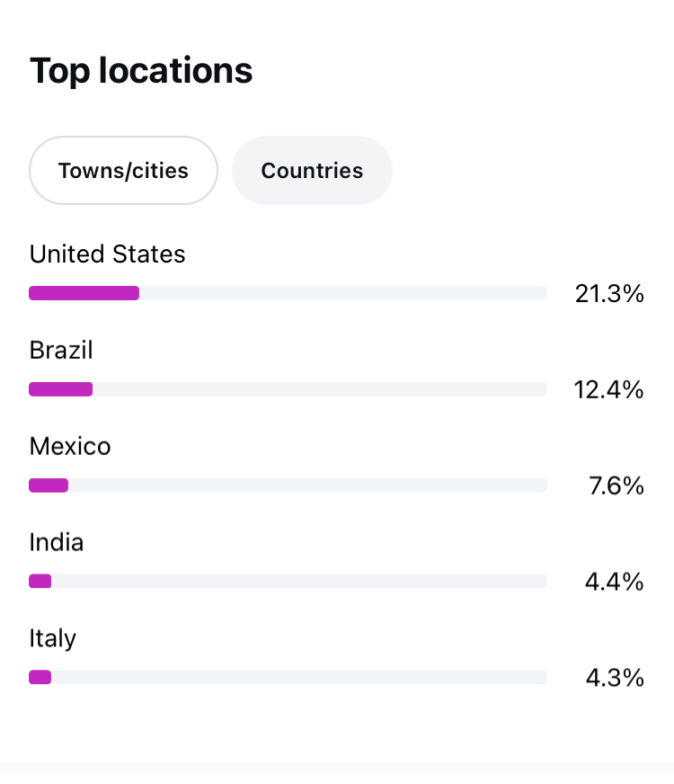This screenshot has height=784, width=674.
Task: Switch to the Towns/cities tab
Action: [123, 171]
